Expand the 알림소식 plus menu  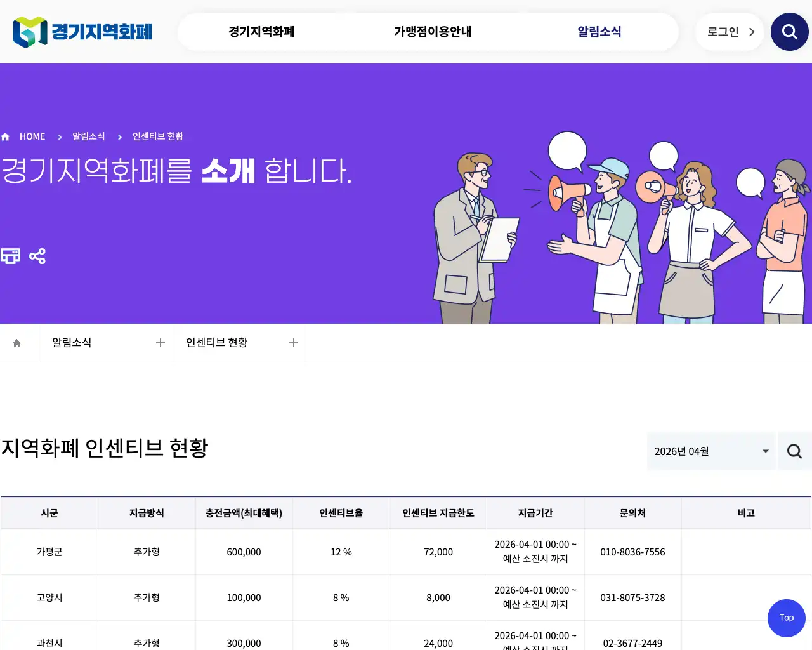point(160,343)
